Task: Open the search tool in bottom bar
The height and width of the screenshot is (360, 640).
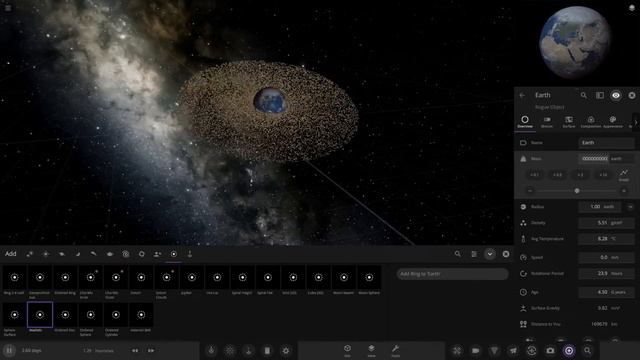Action: point(587,351)
